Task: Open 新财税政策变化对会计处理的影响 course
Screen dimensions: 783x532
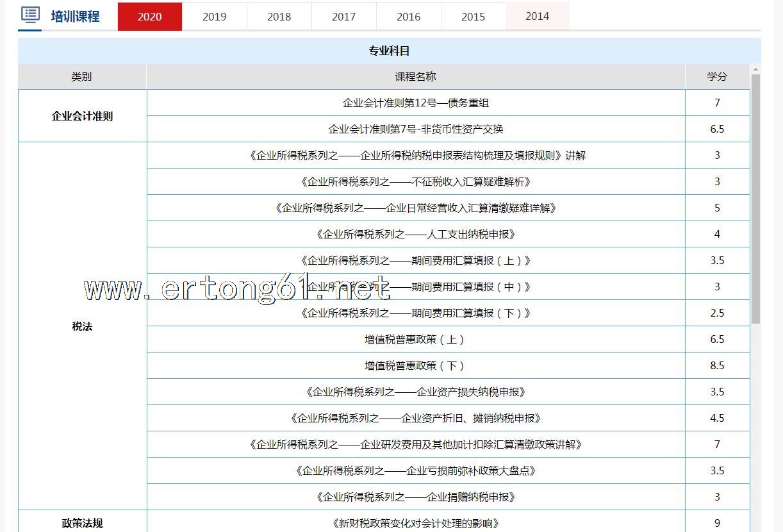Action: (x=416, y=523)
